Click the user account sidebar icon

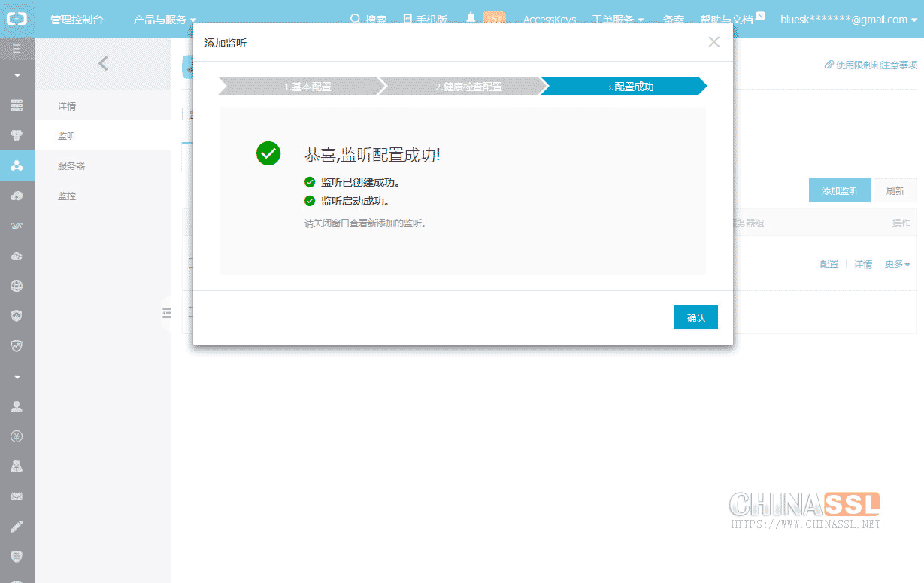[x=17, y=406]
